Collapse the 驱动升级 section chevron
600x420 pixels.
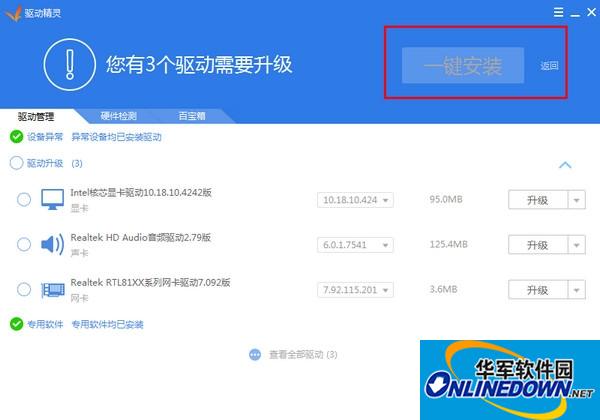click(x=565, y=165)
